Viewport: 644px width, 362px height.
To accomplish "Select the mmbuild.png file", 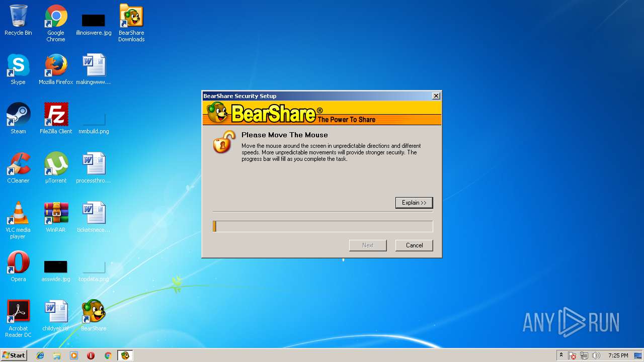I will tap(94, 123).
